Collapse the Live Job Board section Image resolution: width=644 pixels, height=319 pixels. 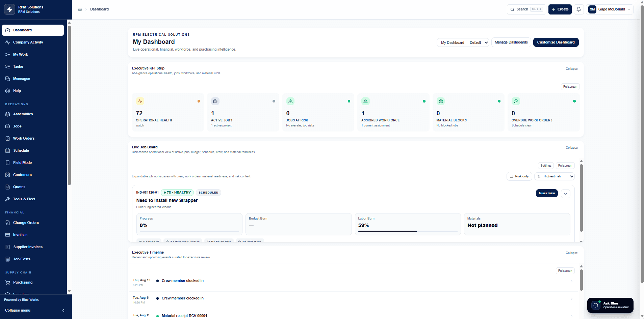coord(572,148)
